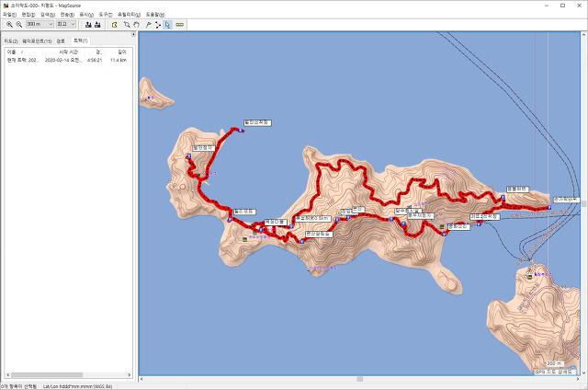
Task: Open the 편집(E) Edit menu
Action: [x=28, y=15]
